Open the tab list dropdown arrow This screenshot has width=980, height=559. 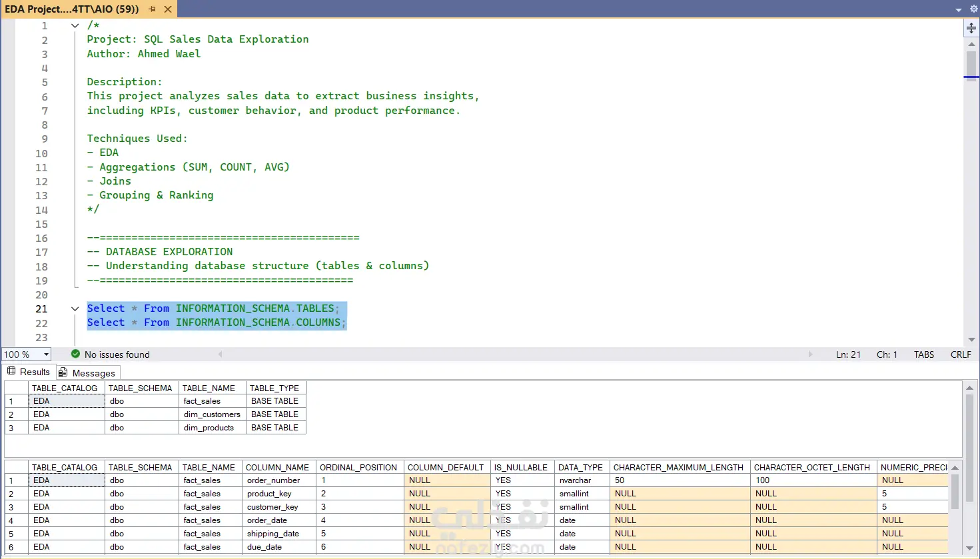(959, 9)
